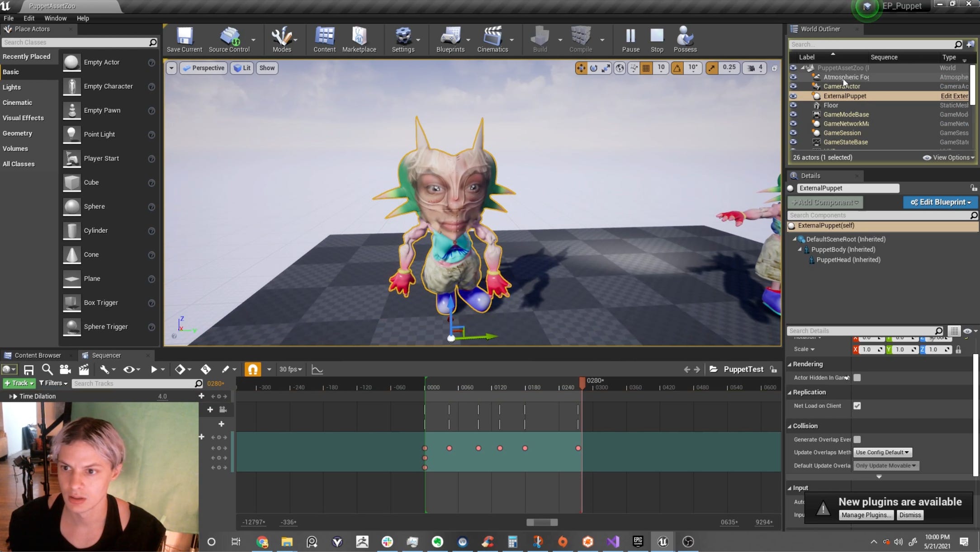Viewport: 980px width, 552px height.
Task: Expand the PuppetBody (Inherited) component
Action: point(800,250)
